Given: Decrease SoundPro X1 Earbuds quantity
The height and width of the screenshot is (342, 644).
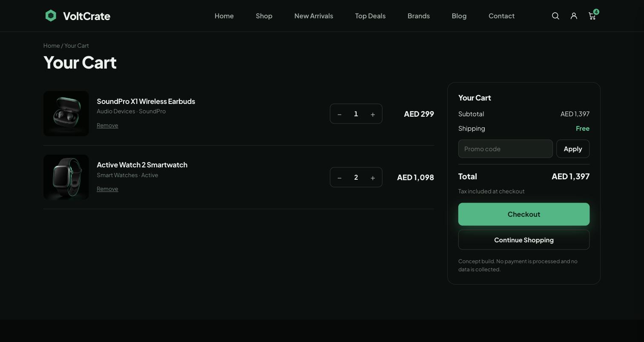Looking at the screenshot, I should [339, 114].
